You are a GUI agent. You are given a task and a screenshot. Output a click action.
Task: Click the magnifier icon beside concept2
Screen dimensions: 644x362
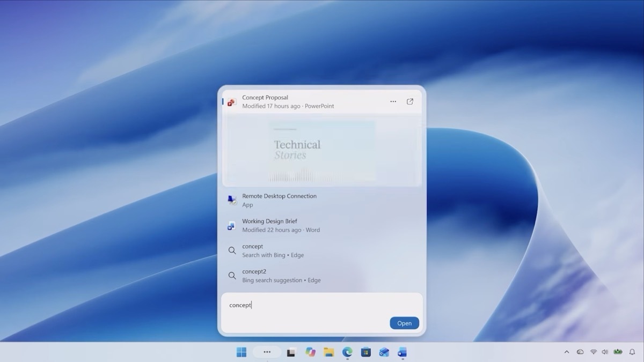tap(232, 276)
